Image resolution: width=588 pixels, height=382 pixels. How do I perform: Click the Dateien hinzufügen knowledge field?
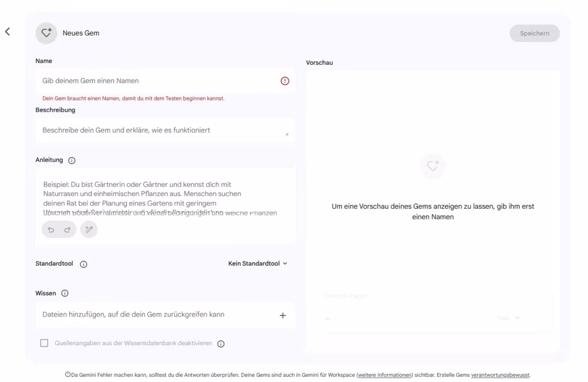[x=165, y=314]
